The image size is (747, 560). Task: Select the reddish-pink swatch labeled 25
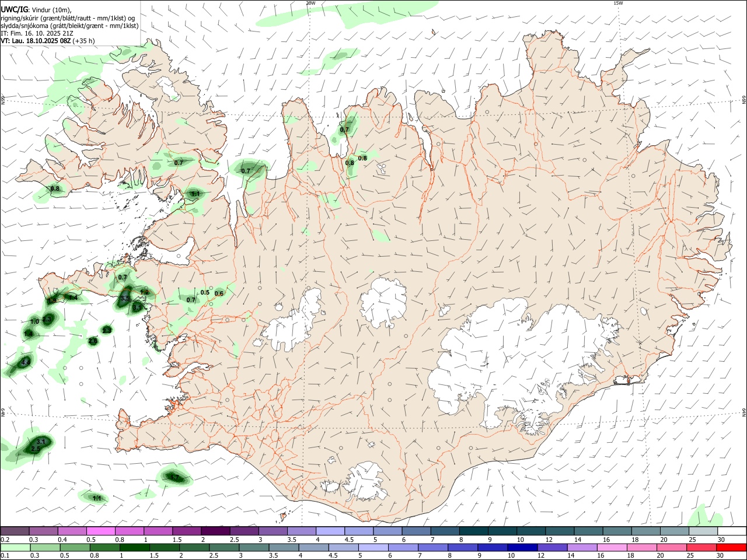[702, 548]
